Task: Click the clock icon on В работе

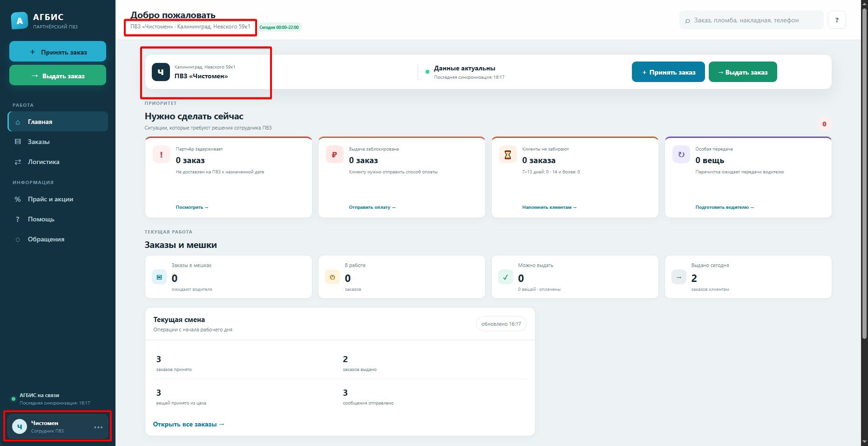Action: tap(332, 277)
